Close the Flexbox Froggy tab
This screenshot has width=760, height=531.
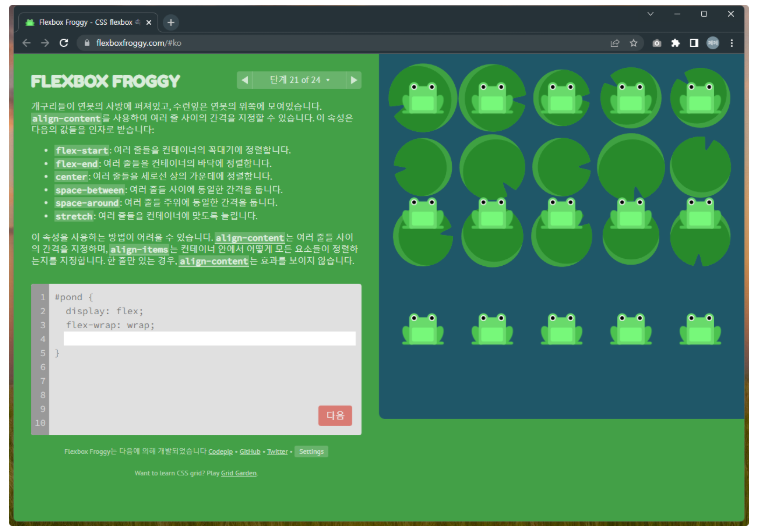point(149,22)
